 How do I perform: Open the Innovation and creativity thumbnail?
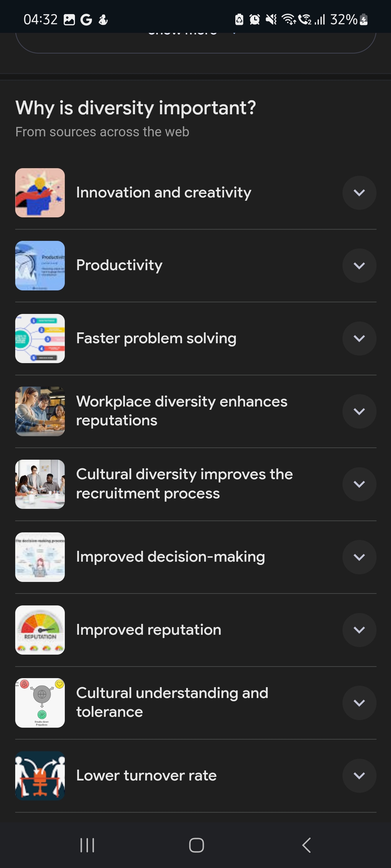[40, 193]
